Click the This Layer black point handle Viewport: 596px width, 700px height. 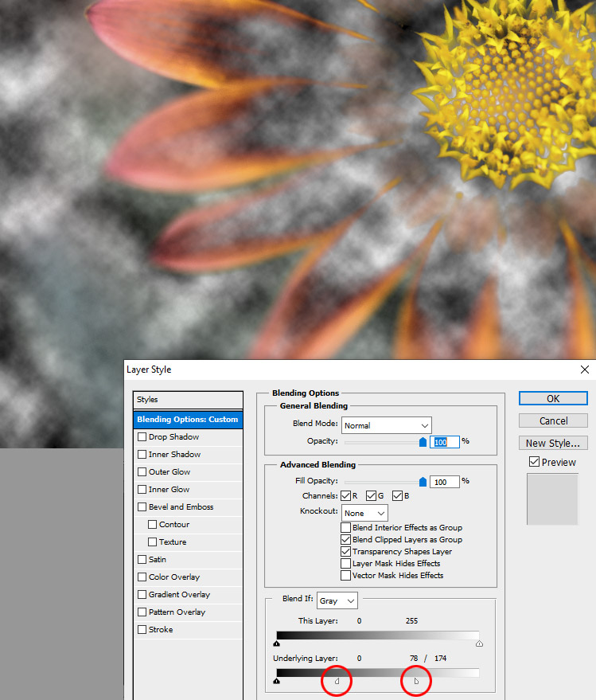tap(276, 643)
